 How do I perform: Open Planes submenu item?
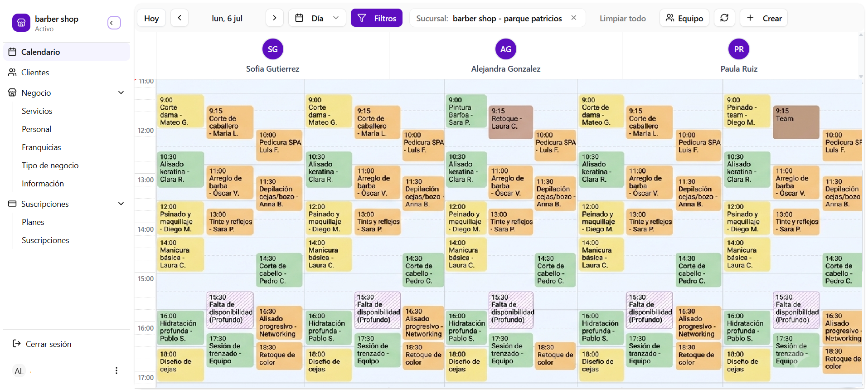click(33, 222)
